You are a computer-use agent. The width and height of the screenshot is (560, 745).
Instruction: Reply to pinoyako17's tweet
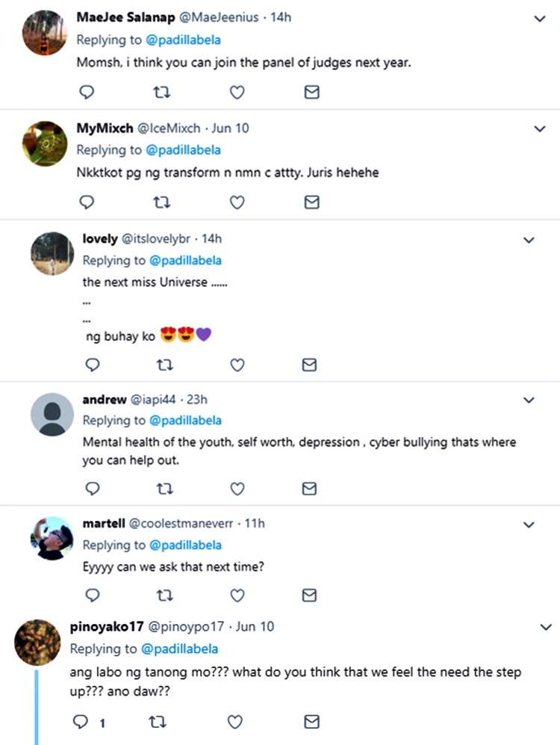pyautogui.click(x=79, y=722)
